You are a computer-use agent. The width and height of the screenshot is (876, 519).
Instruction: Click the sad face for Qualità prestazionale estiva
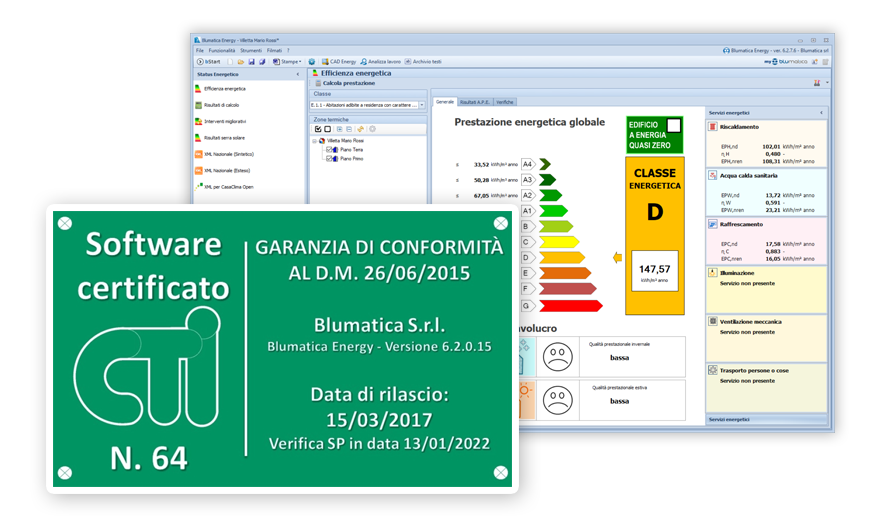[558, 401]
